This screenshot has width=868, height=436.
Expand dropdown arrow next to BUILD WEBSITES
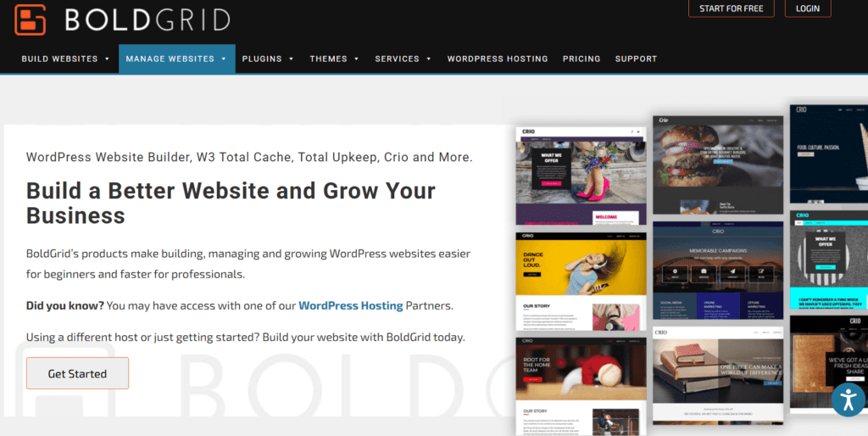tap(107, 59)
